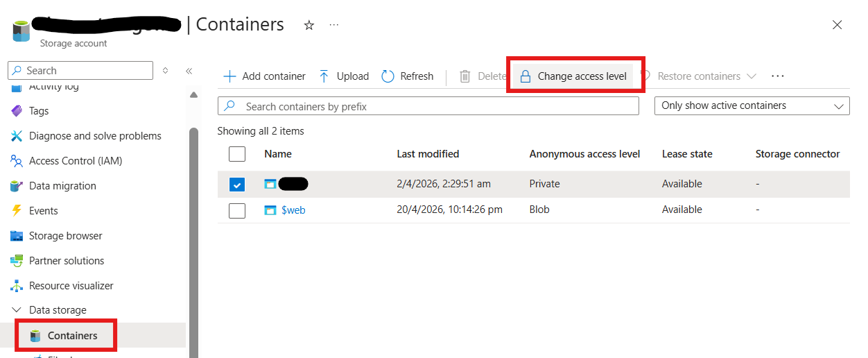Click the Storage browser icon
Image resolution: width=868 pixels, height=358 pixels.
17,236
